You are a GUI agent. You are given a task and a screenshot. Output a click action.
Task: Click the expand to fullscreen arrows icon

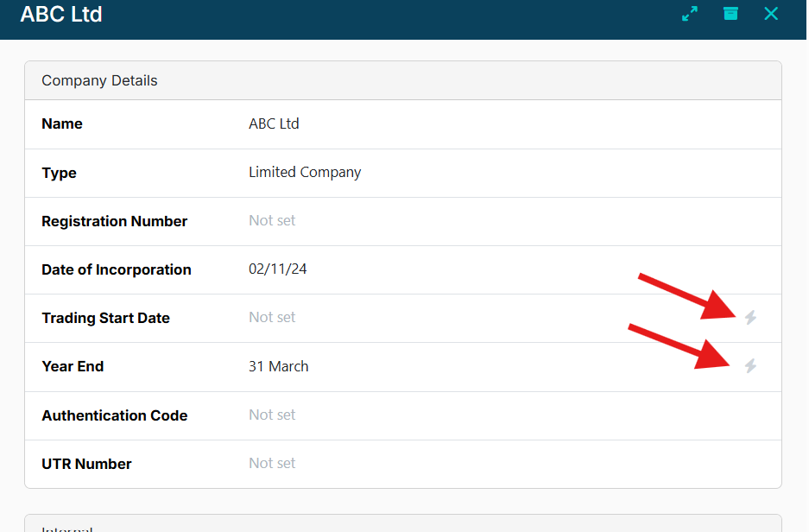pos(690,14)
